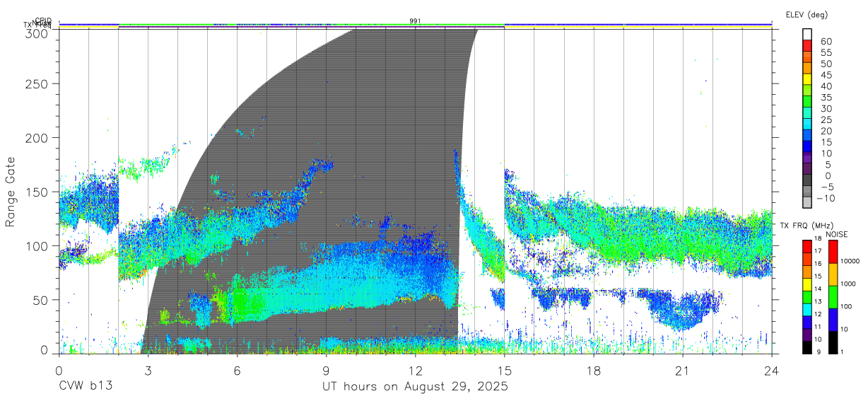Click the 'TX FRQ (MHz)' legend heading
The width and height of the screenshot is (868, 401).
click(x=805, y=226)
